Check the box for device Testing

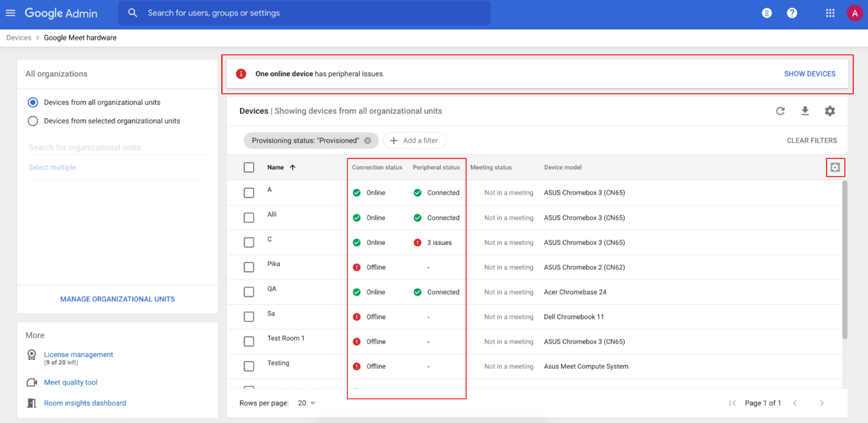point(249,367)
